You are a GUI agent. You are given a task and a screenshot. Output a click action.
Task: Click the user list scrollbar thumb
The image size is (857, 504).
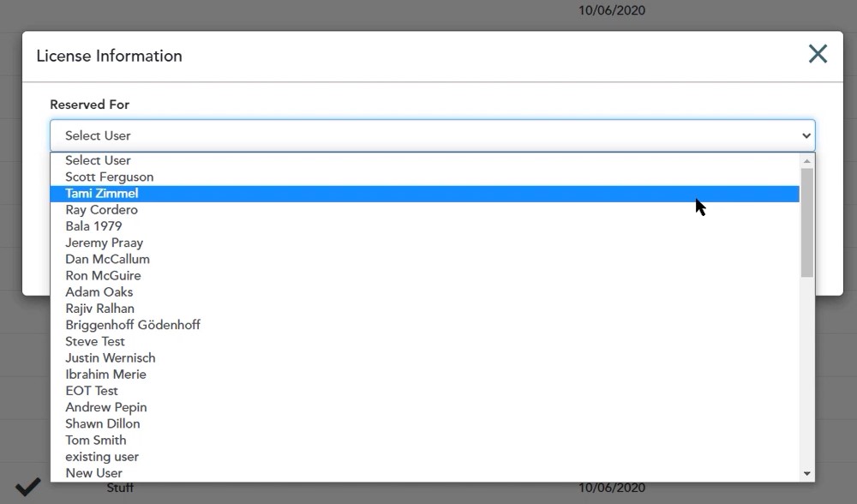pos(806,223)
